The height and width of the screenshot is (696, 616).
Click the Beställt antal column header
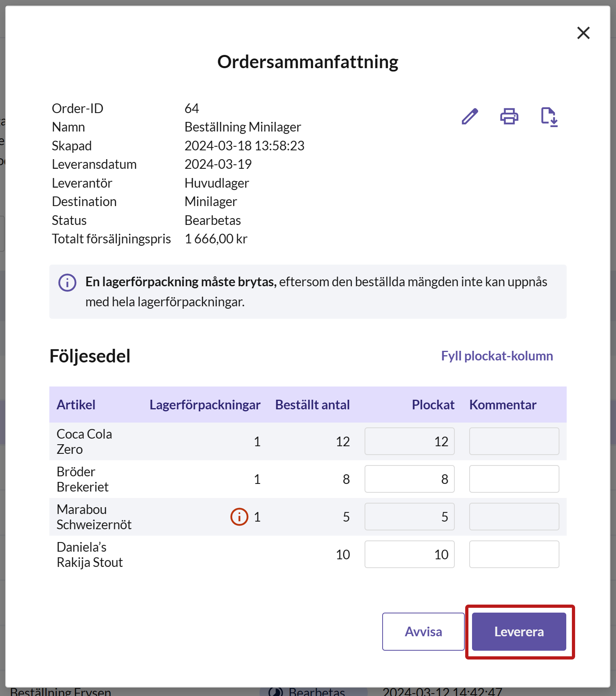point(312,405)
